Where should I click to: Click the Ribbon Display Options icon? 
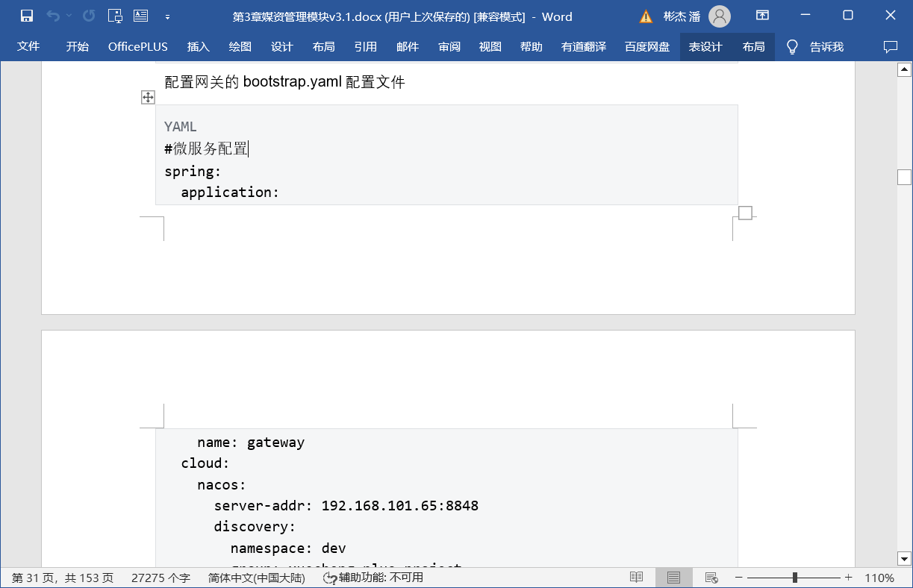[762, 16]
